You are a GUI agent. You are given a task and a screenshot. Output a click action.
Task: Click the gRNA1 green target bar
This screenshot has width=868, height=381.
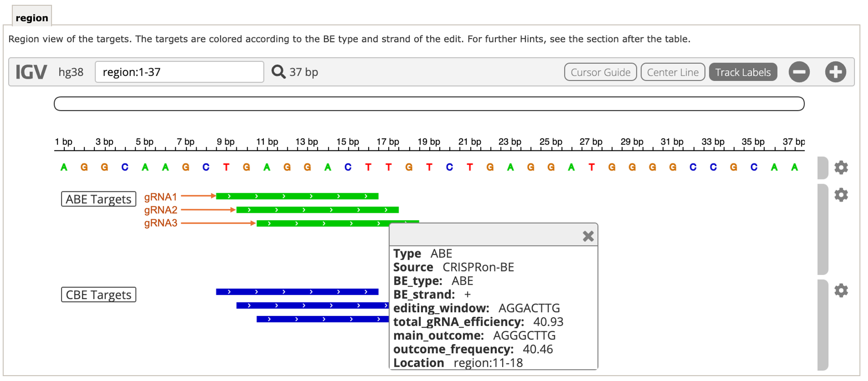297,196
